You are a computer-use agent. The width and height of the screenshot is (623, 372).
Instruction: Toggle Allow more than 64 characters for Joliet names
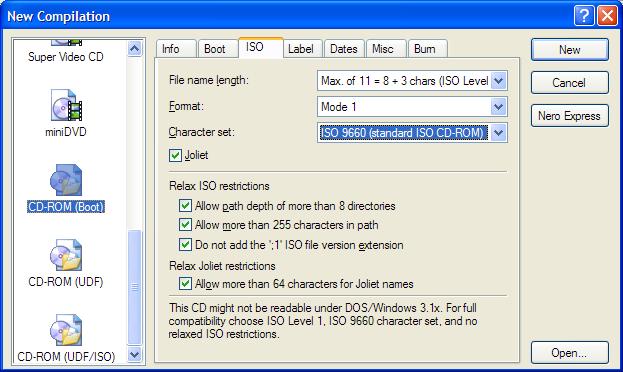point(185,283)
